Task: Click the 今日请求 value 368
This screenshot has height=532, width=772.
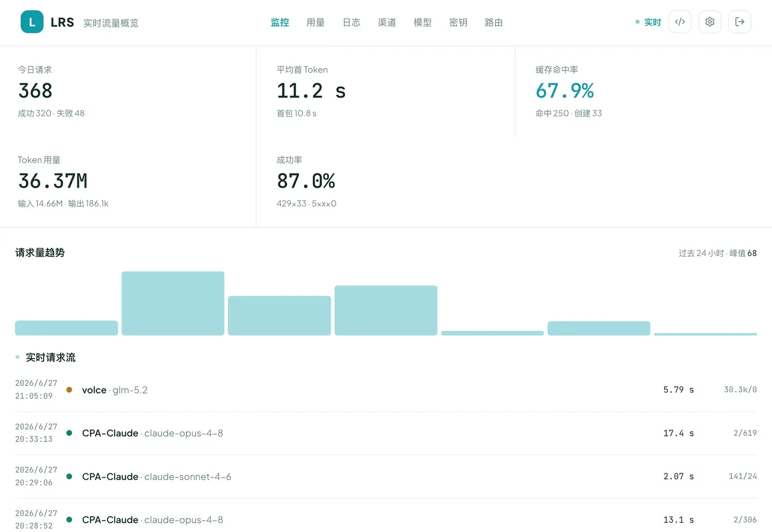Action: click(36, 91)
